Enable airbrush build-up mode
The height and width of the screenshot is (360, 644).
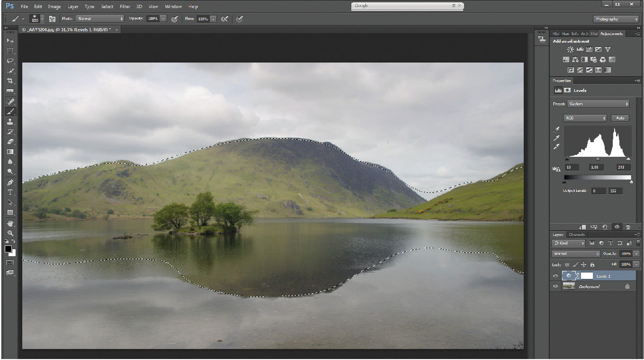pos(225,19)
